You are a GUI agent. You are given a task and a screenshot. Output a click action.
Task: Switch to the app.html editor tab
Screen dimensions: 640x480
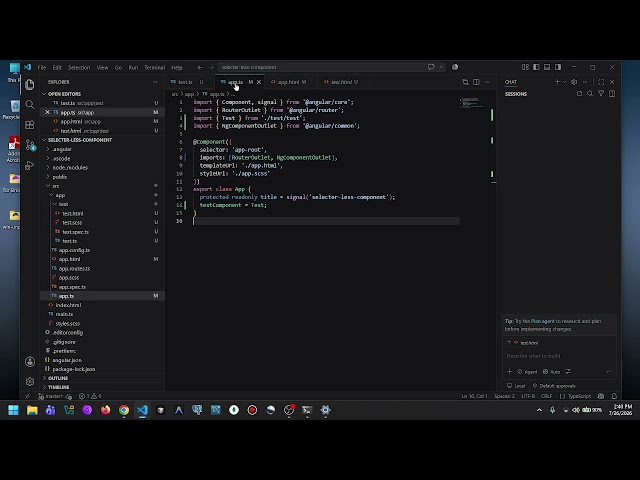pyautogui.click(x=289, y=82)
